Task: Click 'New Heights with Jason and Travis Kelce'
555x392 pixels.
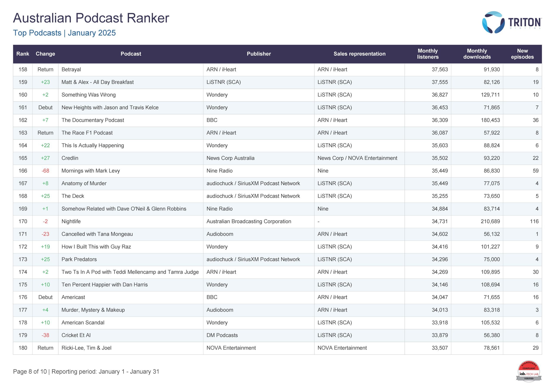Action: click(x=110, y=107)
